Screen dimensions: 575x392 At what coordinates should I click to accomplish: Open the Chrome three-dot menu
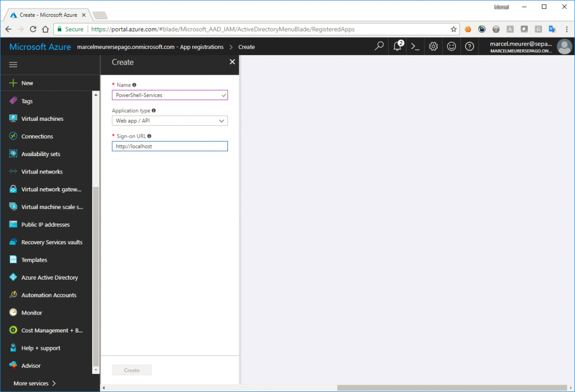[567, 29]
